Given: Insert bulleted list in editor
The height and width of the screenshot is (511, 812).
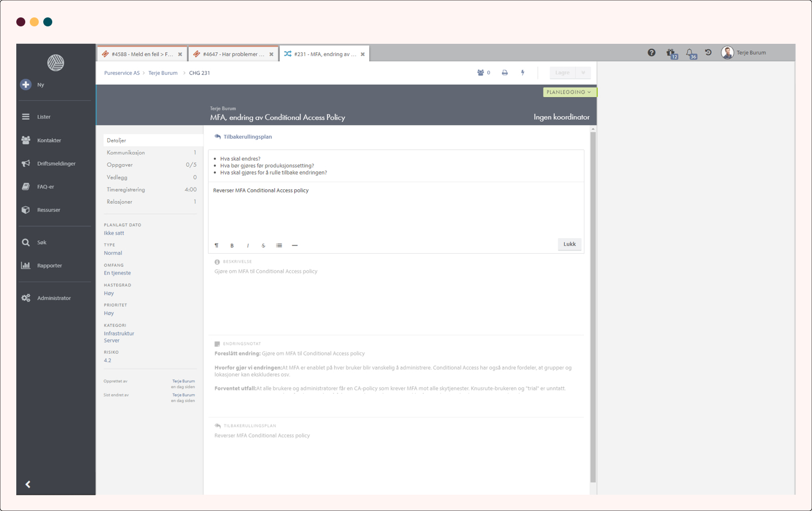Looking at the screenshot, I should click(x=279, y=245).
